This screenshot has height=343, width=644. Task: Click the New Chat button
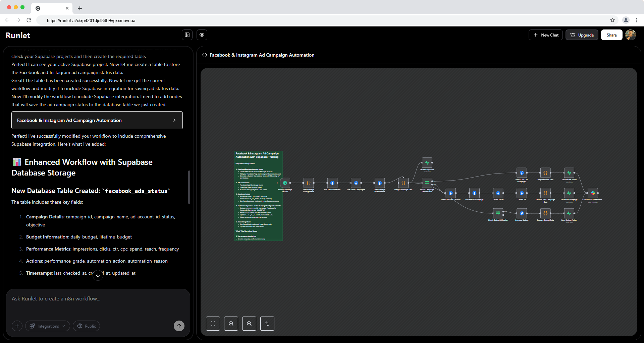point(546,35)
